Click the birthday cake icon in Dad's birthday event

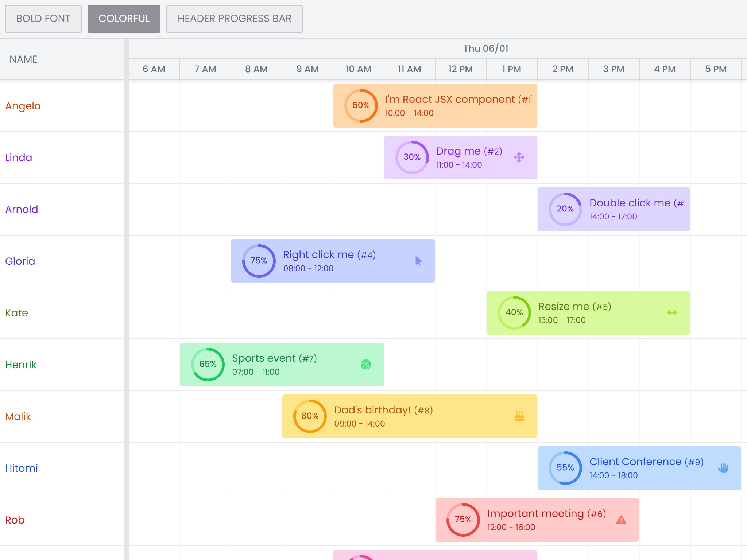[x=519, y=416]
